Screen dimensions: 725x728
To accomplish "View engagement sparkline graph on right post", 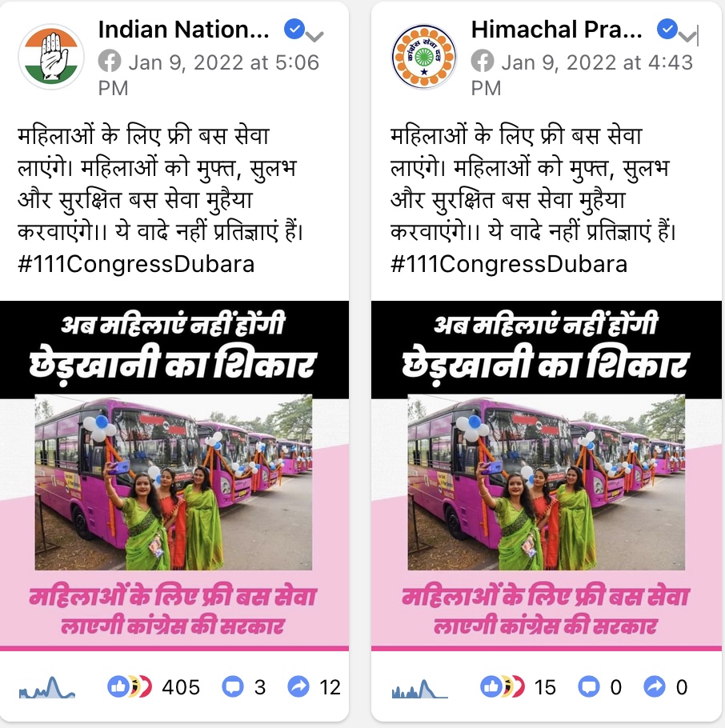I will pyautogui.click(x=420, y=688).
